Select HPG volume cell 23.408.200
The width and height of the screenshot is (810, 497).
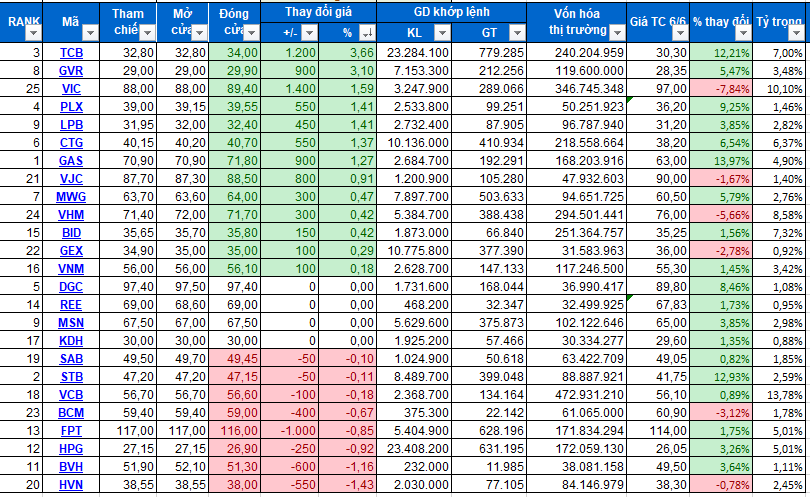[x=414, y=449]
